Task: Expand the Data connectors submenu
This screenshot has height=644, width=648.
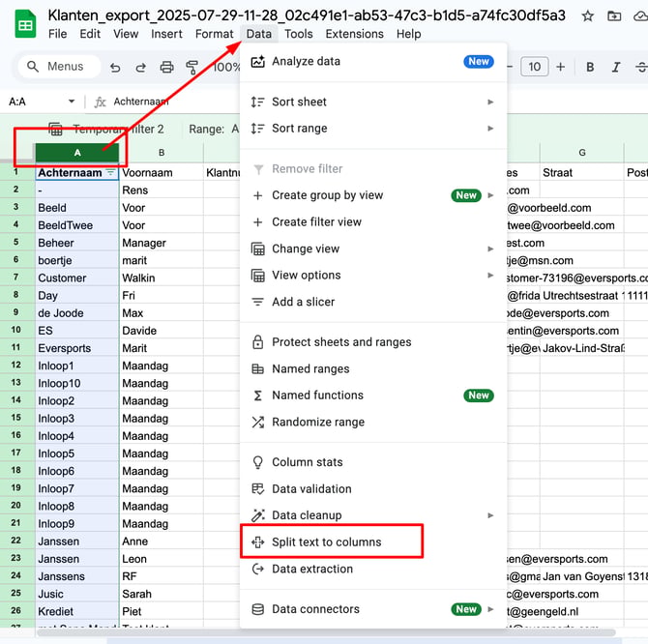Action: coord(373,609)
